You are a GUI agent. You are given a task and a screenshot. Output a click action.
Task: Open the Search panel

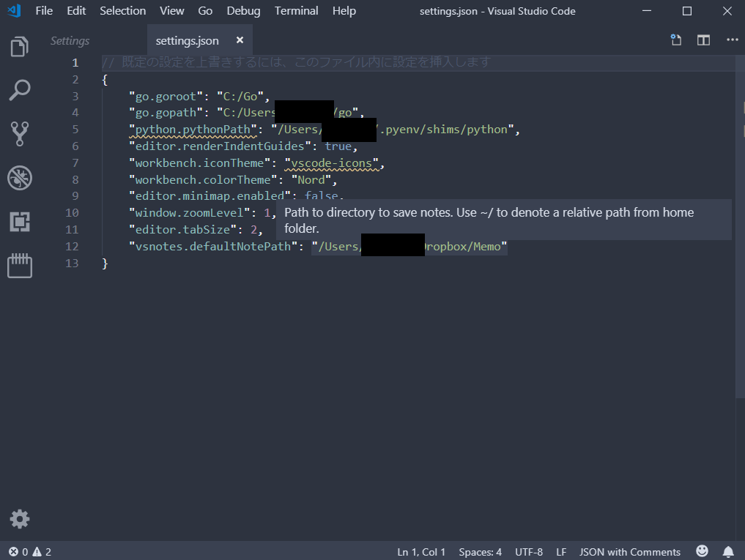(18, 89)
